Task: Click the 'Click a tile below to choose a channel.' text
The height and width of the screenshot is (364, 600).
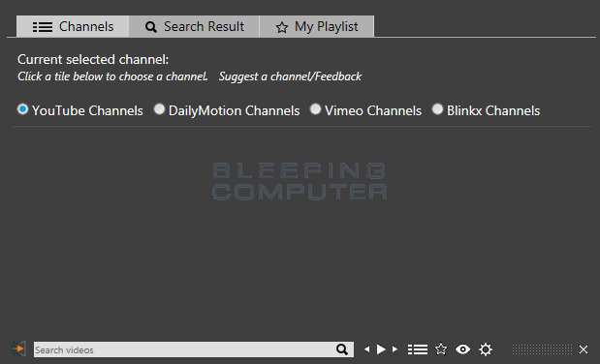Action: 112,76
